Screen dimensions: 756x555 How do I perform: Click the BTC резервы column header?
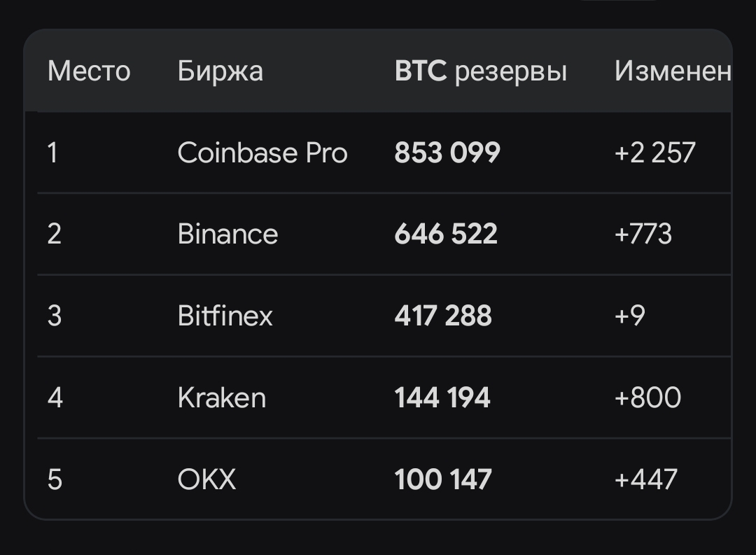(481, 71)
